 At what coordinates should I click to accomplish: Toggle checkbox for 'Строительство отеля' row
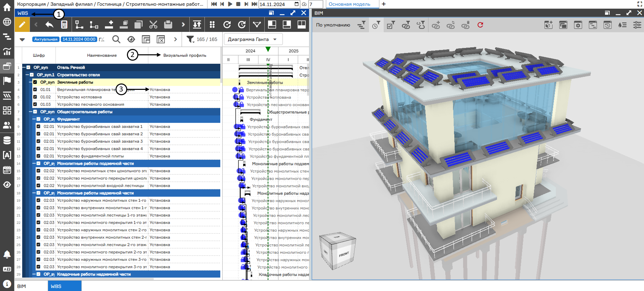coord(32,75)
